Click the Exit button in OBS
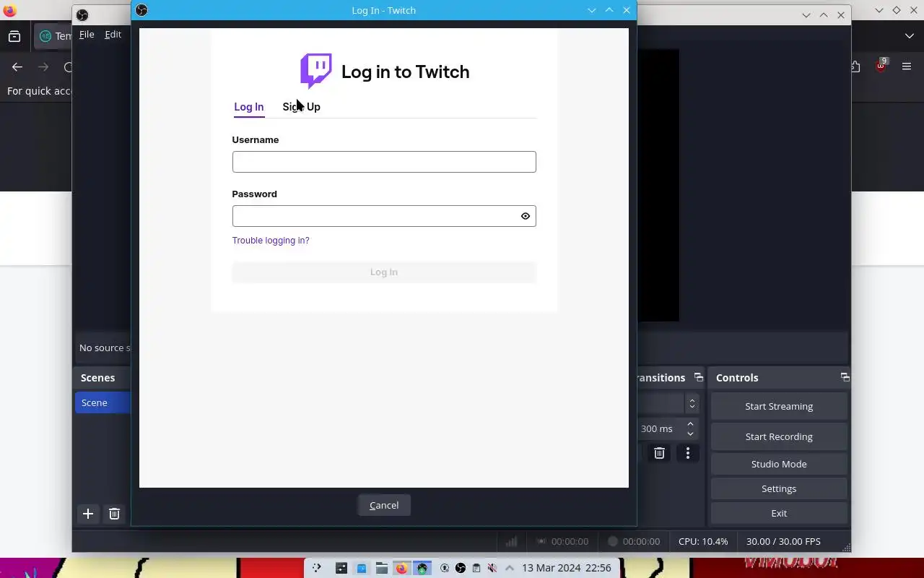 click(x=779, y=513)
